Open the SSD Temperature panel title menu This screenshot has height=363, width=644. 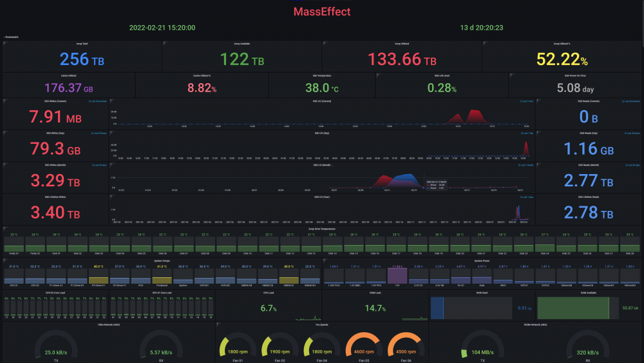click(x=321, y=75)
